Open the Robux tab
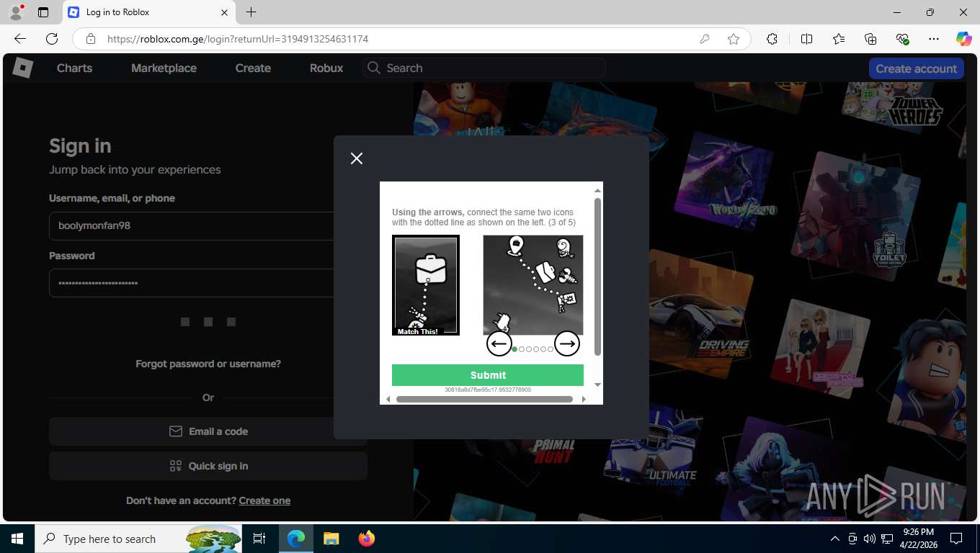The image size is (980, 553). pos(326,68)
